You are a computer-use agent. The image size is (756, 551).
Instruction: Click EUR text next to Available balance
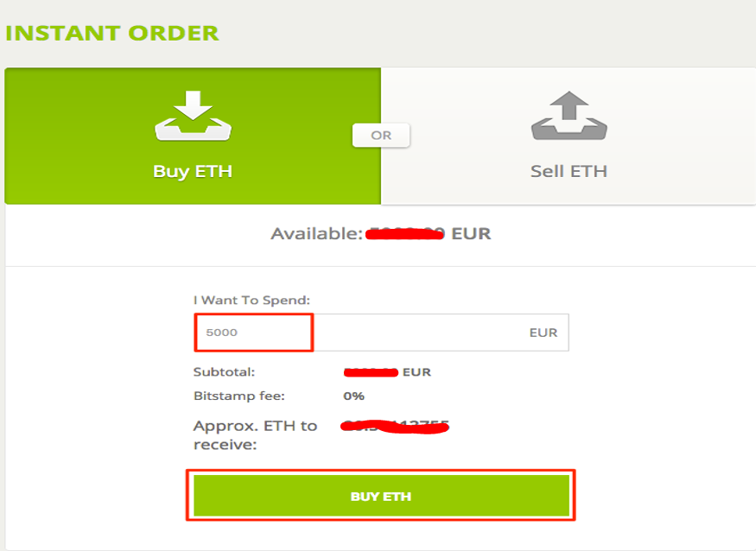click(471, 234)
